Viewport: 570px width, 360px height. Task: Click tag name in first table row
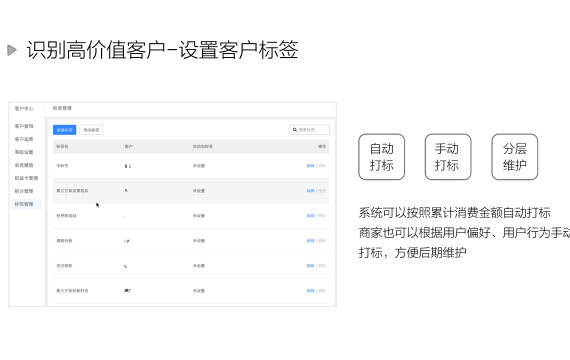tap(62, 166)
